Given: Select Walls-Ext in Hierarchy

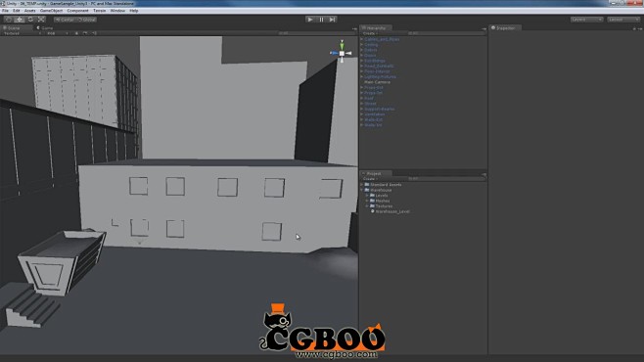Looking at the screenshot, I should [373, 119].
